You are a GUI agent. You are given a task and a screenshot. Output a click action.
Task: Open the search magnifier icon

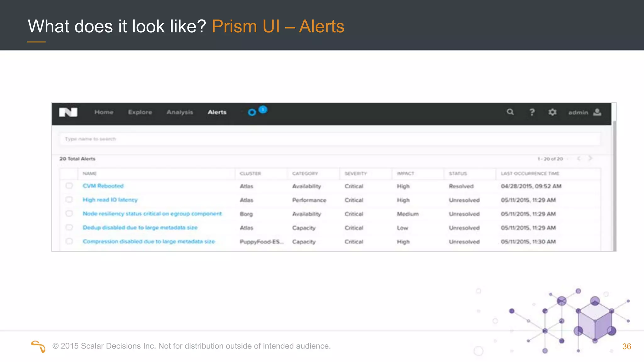pos(510,112)
